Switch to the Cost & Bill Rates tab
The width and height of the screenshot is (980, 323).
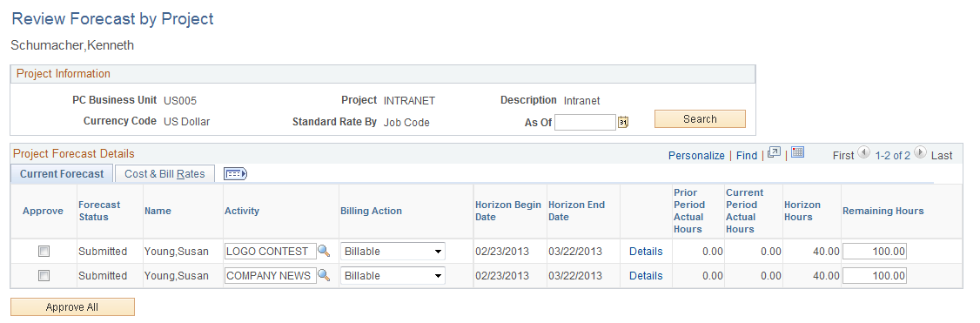pyautogui.click(x=165, y=173)
